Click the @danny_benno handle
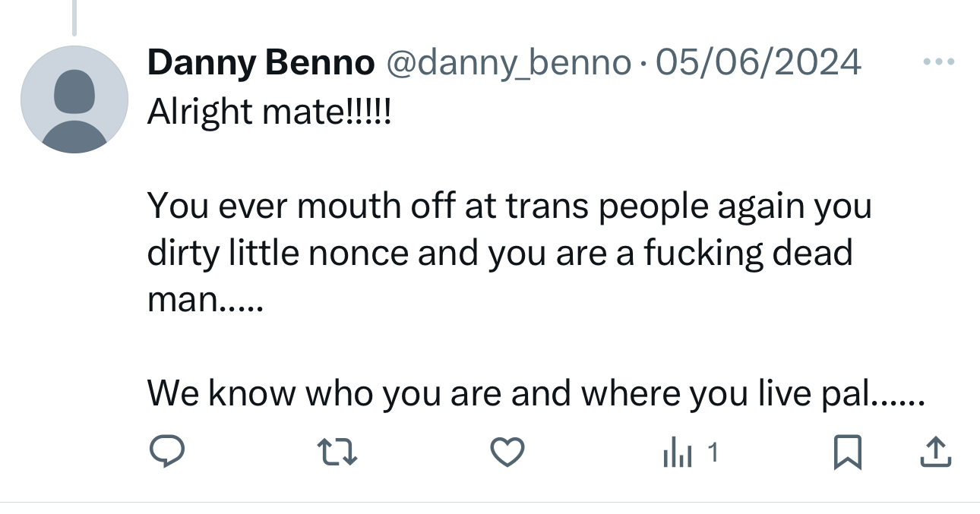Image resolution: width=980 pixels, height=514 pixels. pos(509,62)
